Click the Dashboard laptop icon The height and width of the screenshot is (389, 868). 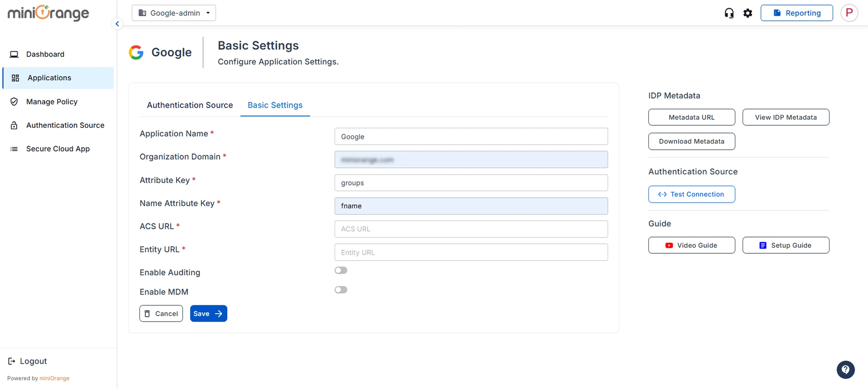point(14,54)
